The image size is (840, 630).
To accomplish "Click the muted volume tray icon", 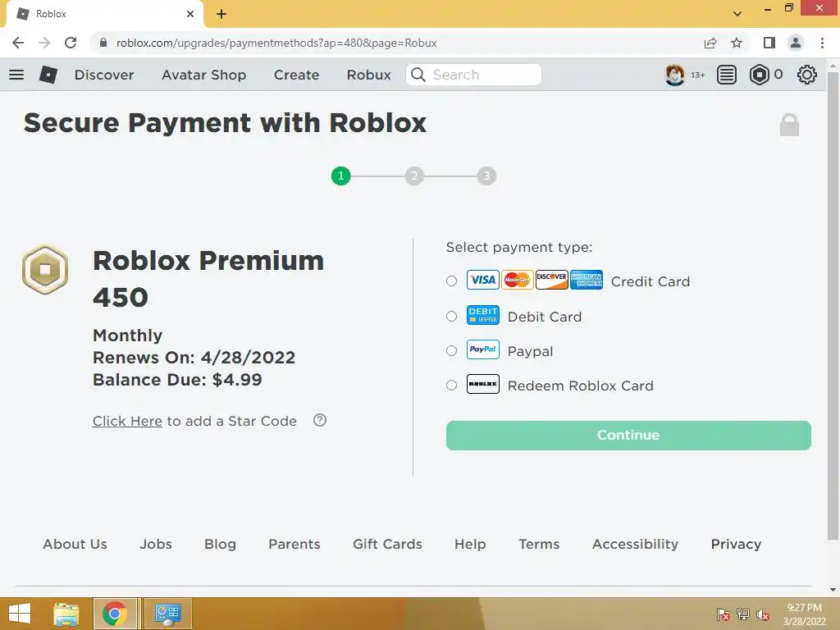I will pos(763,614).
